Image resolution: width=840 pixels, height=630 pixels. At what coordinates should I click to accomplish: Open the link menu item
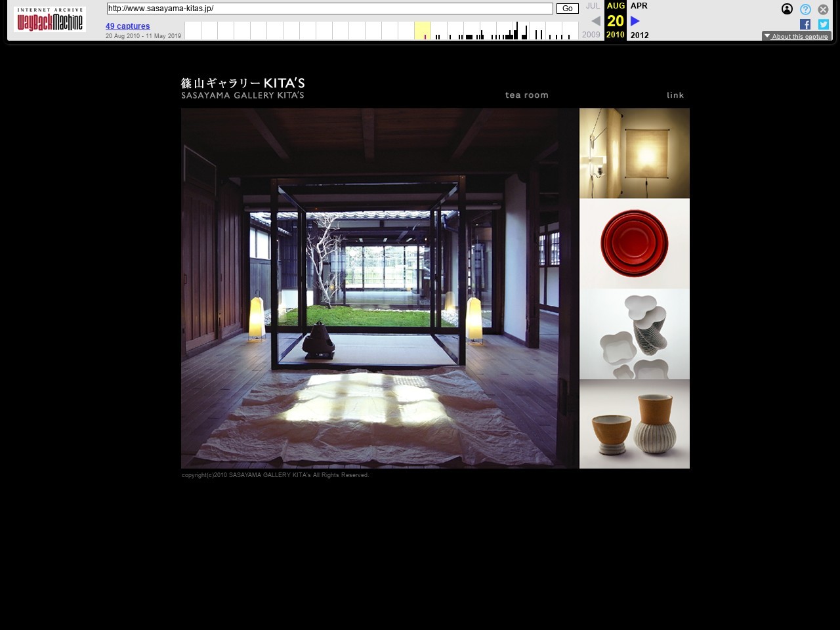[675, 95]
